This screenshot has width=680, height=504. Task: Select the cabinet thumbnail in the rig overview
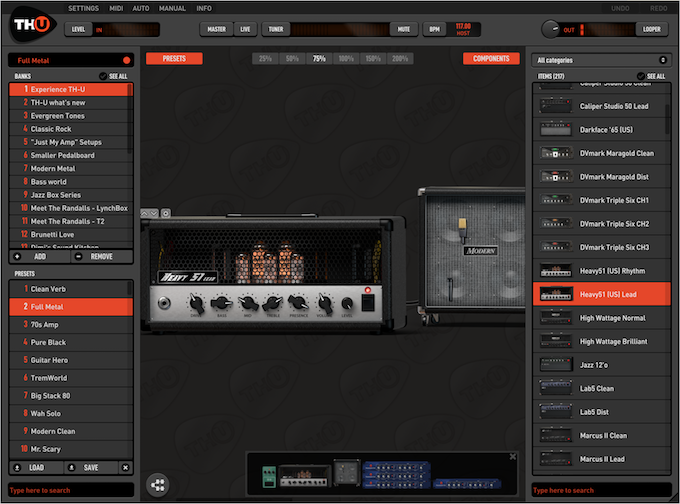pos(347,472)
